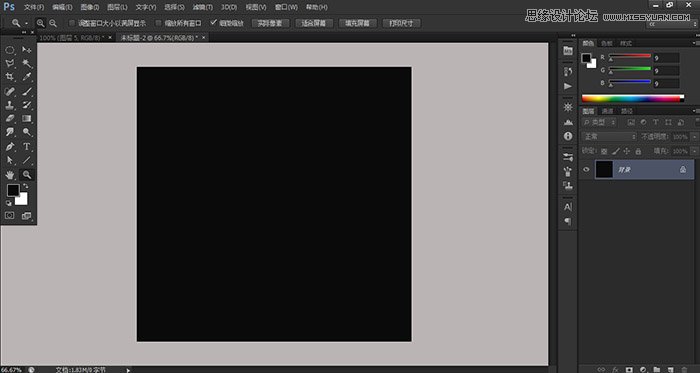The width and height of the screenshot is (700, 373).
Task: Open layer opacity slider arrow
Action: [x=694, y=137]
